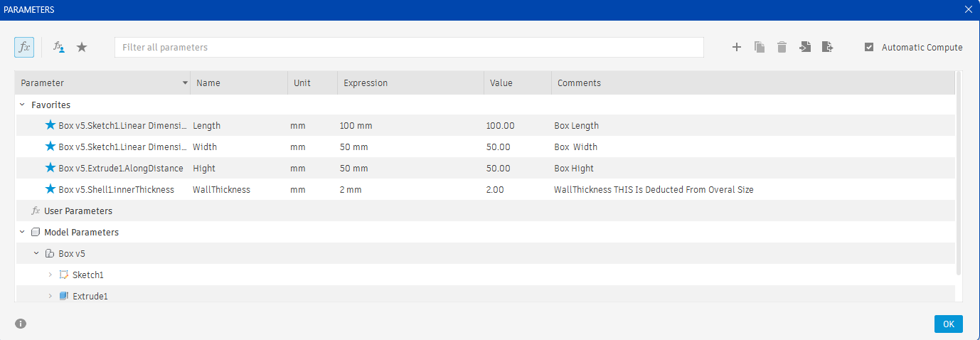The image size is (980, 340).
Task: Click the export parameters icon
Action: [827, 47]
